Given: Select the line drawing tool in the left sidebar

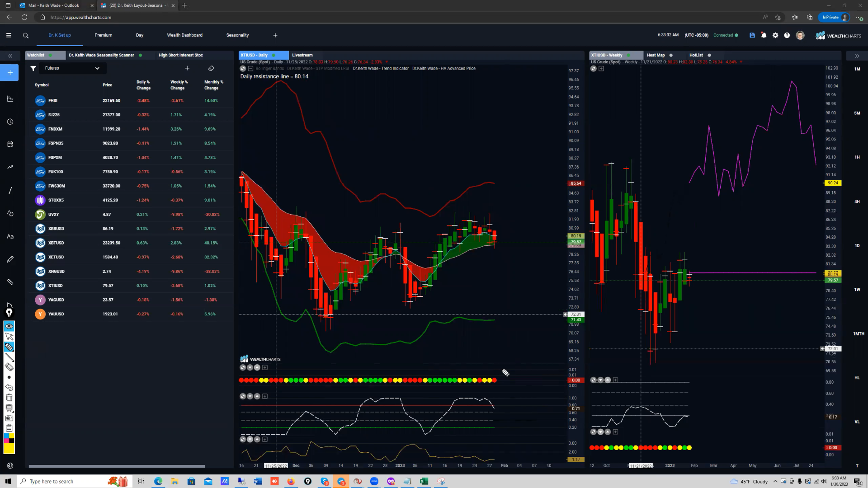Looking at the screenshot, I should point(10,190).
